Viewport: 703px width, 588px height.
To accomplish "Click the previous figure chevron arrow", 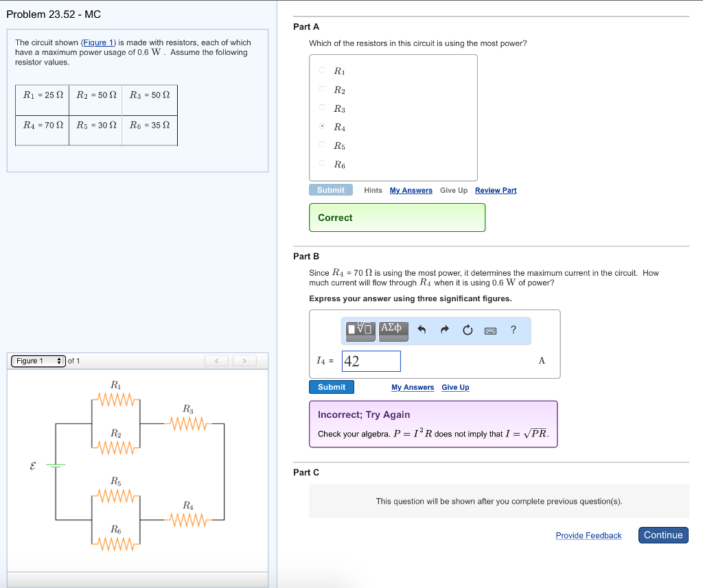I will coord(216,360).
